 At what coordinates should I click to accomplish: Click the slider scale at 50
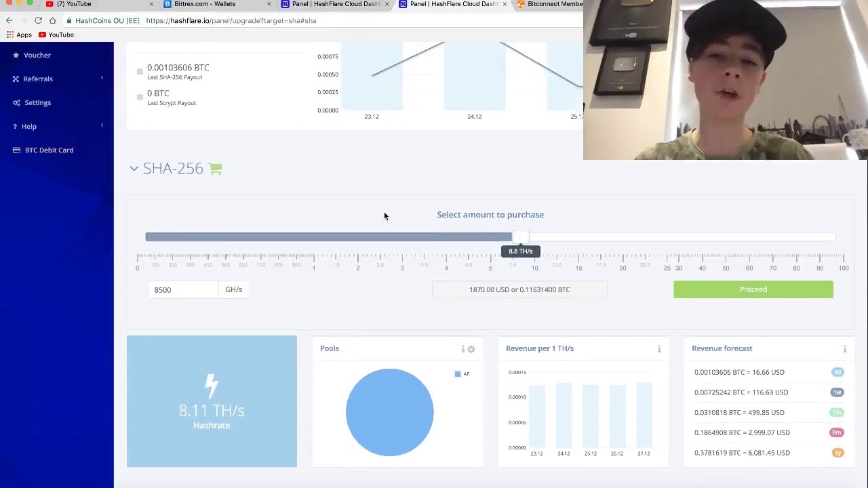point(726,268)
